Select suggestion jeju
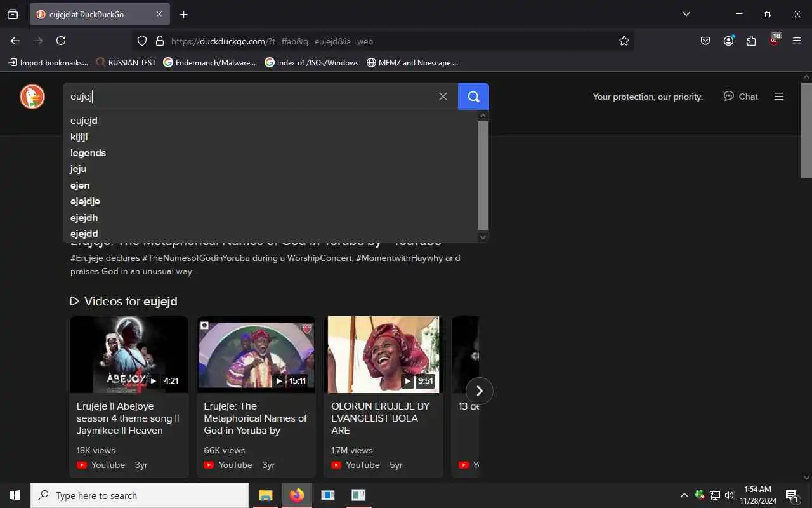The image size is (812, 508). coord(271,169)
